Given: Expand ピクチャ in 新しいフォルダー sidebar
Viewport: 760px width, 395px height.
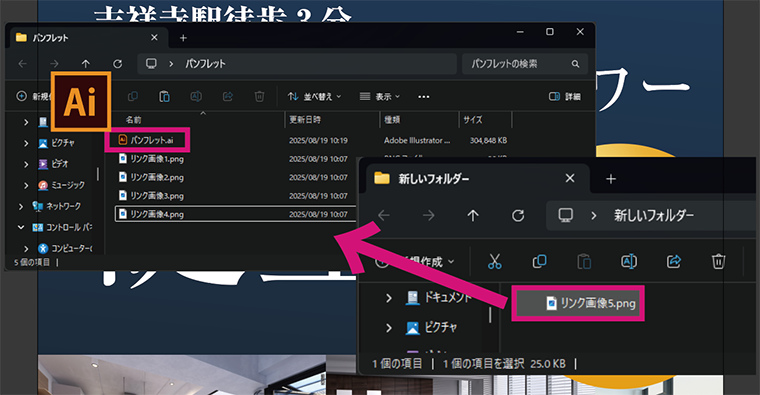Looking at the screenshot, I should 389,328.
